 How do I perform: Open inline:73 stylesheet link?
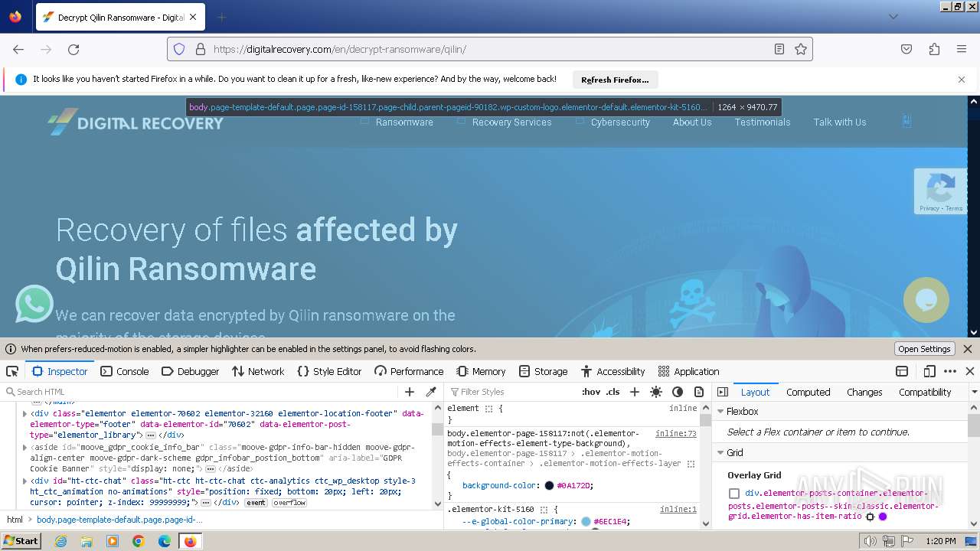676,433
